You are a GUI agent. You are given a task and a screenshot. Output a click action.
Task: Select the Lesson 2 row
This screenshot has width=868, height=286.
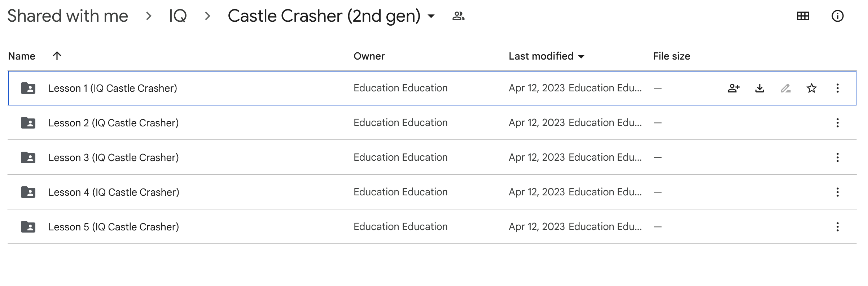pos(253,122)
